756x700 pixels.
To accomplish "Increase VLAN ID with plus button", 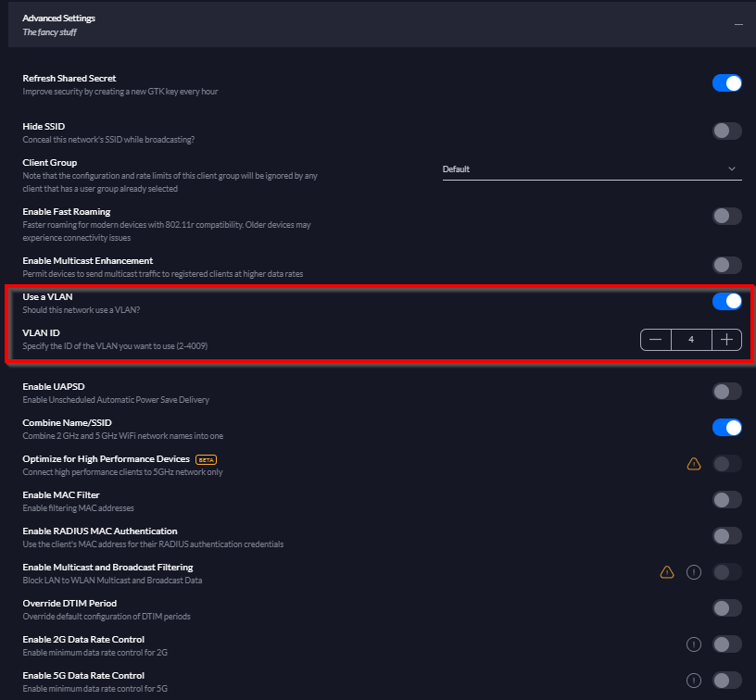I will click(726, 340).
